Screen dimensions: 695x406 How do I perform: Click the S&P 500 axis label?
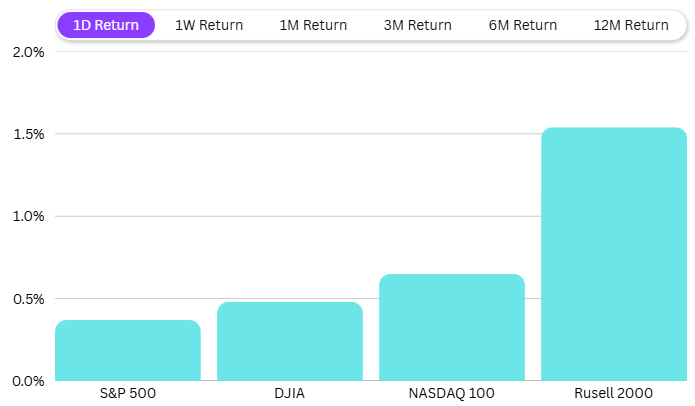click(128, 393)
